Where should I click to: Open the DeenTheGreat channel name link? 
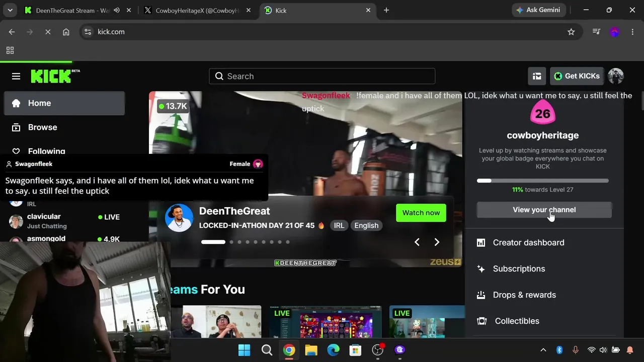click(234, 211)
